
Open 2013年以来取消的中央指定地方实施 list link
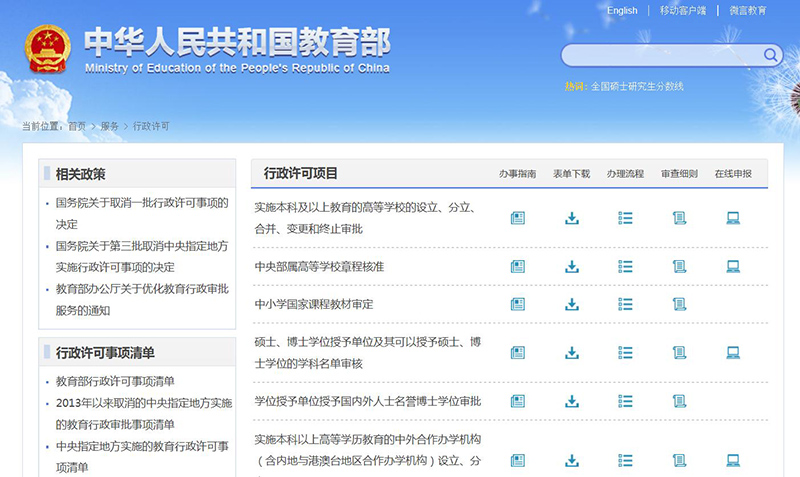(x=144, y=413)
